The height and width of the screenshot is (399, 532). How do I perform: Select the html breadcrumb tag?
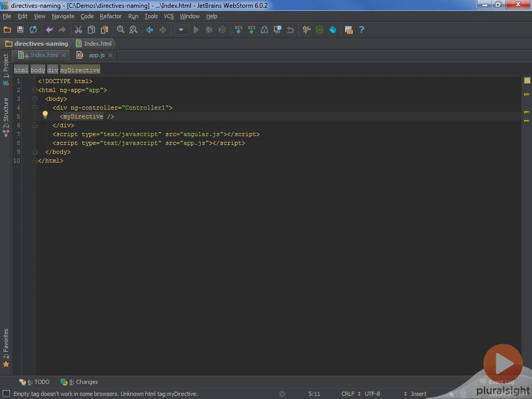(x=21, y=70)
